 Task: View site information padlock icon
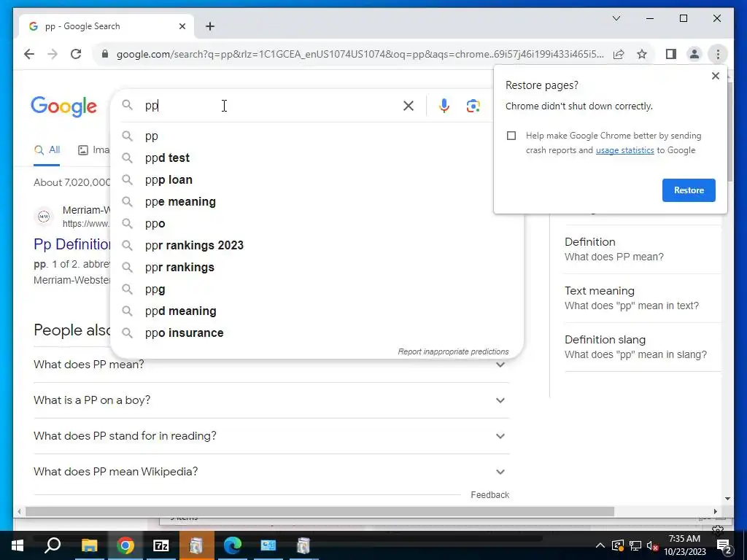click(105, 54)
